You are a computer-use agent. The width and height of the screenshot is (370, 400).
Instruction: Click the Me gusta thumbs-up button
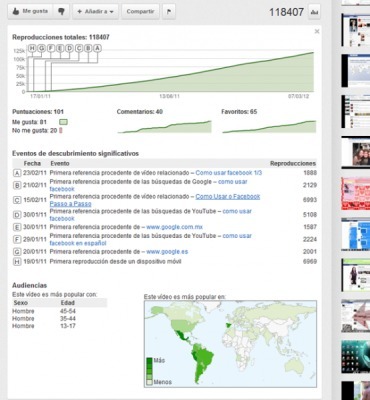click(x=30, y=12)
